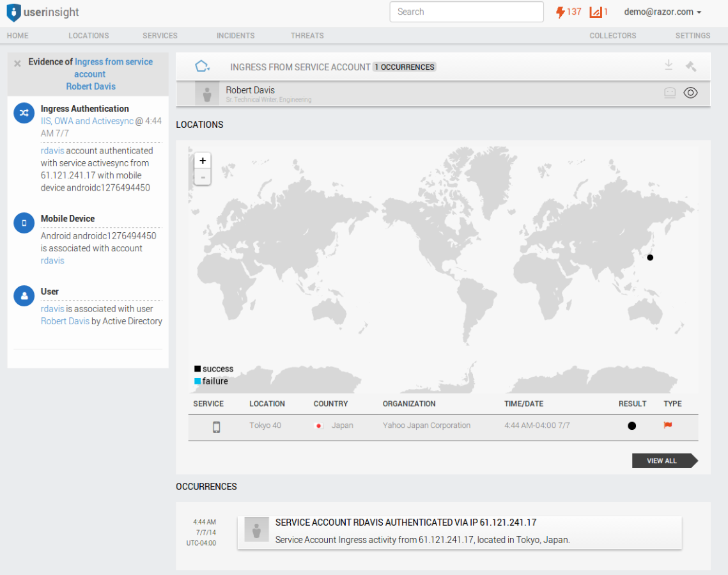Click the black success dot on Japan
The width and height of the screenshot is (728, 575).
pyautogui.click(x=650, y=258)
